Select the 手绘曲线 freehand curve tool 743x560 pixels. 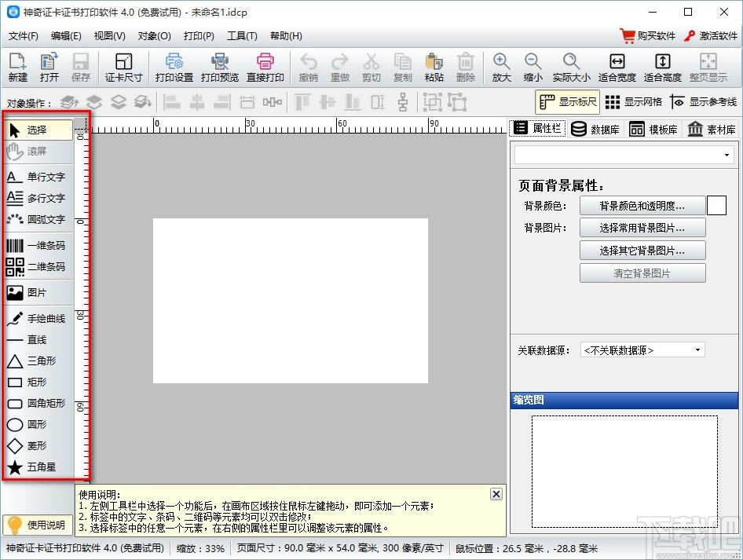[x=38, y=319]
